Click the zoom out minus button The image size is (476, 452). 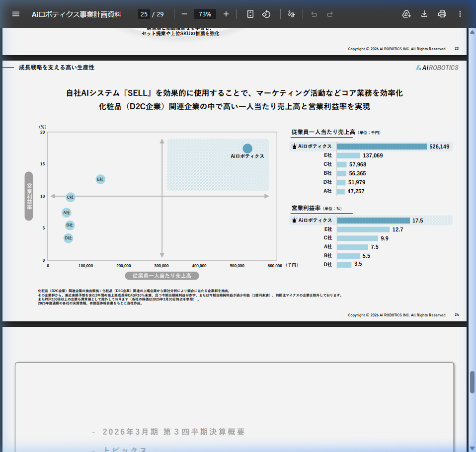(184, 14)
